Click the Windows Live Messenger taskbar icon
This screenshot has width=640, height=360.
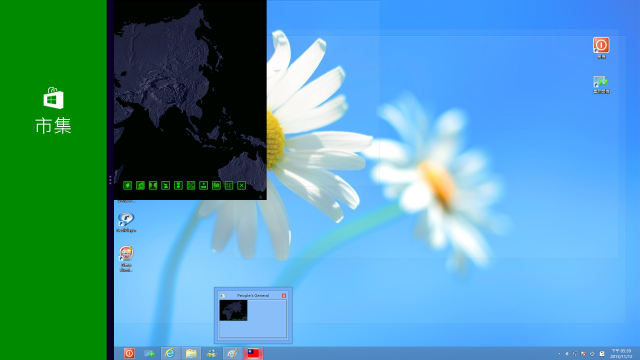coord(211,353)
